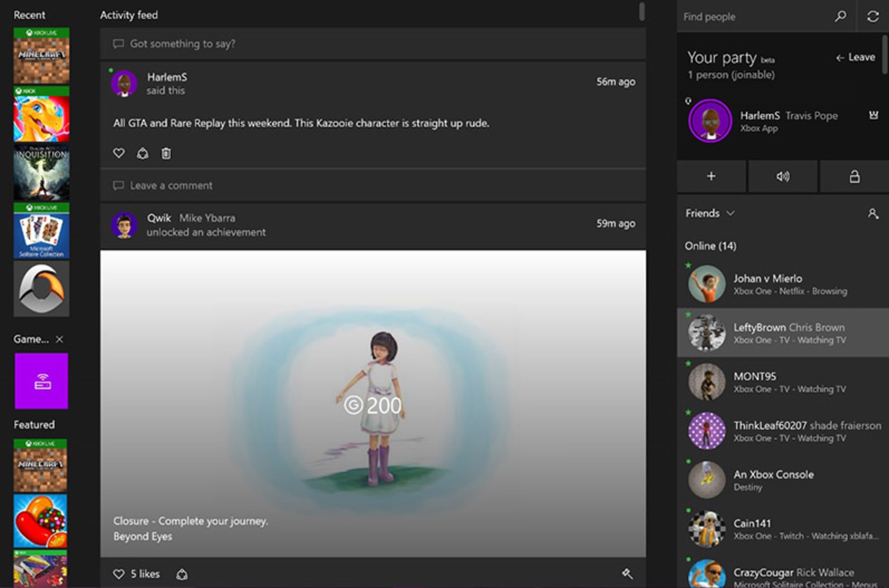The image size is (889, 588).
Task: Refresh the friends list with the reload icon
Action: (873, 16)
